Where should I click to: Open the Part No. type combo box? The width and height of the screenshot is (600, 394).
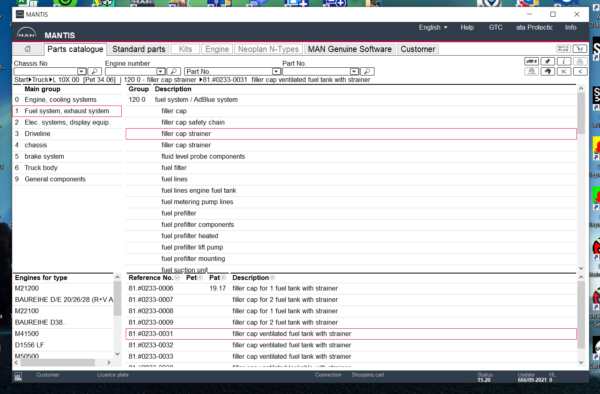(x=233, y=72)
